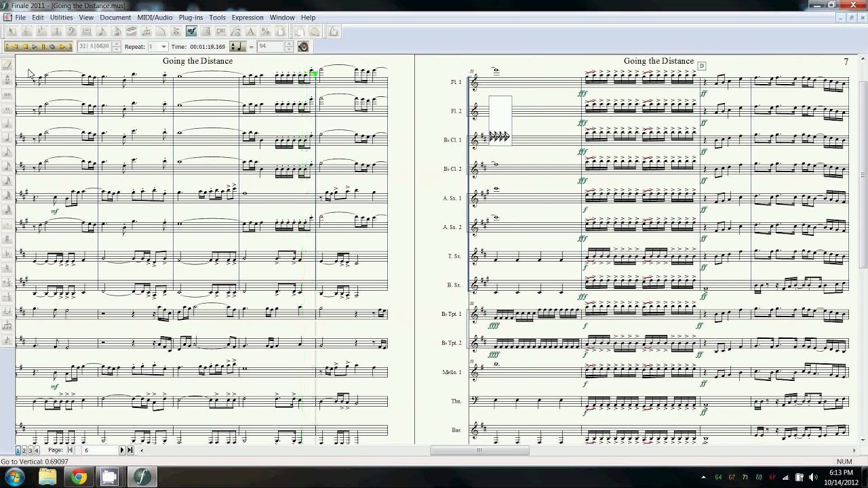This screenshot has width=868, height=488.
Task: Click the tempo value stepper arrows
Action: click(x=289, y=46)
